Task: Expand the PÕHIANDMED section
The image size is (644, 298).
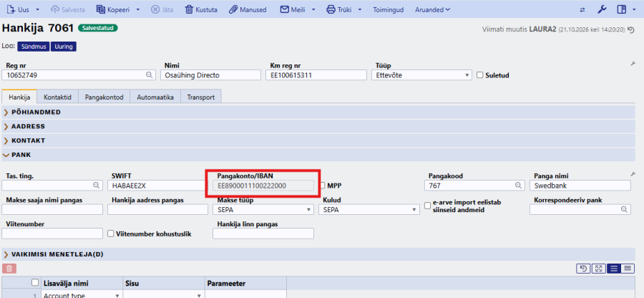Action: [318, 112]
